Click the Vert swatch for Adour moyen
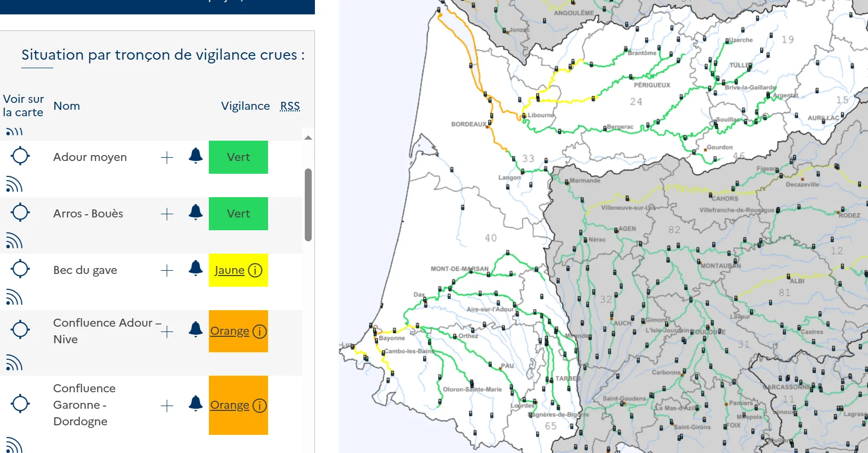 click(x=238, y=157)
